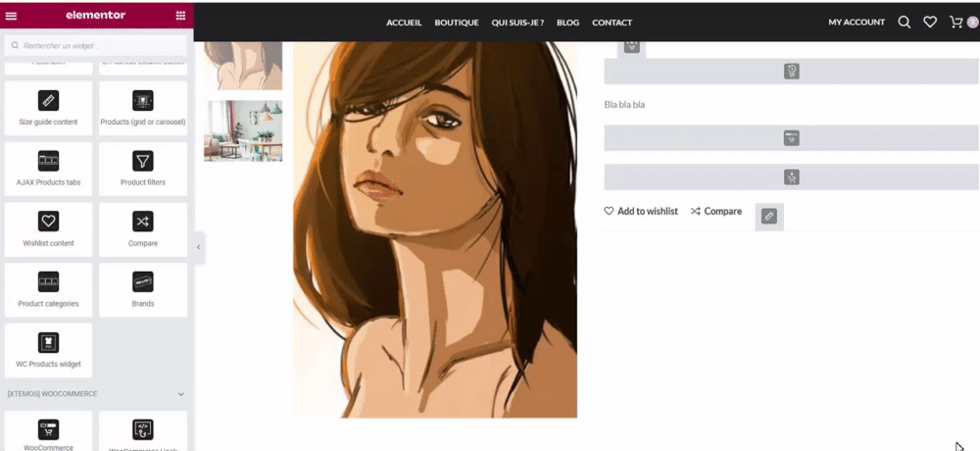Viewport: 980px width, 451px height.
Task: Open the MY ACCOUNT link
Action: (857, 23)
